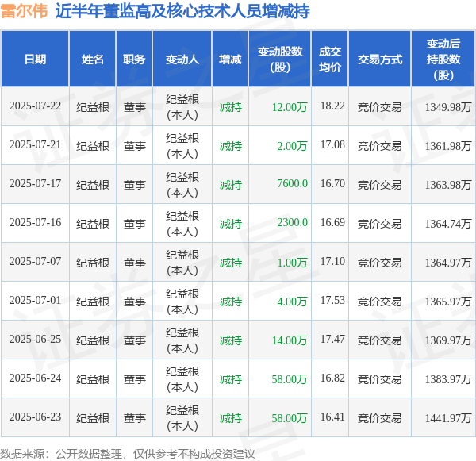Click the 日期 column header
Image resolution: width=476 pixels, height=461 pixels.
(x=35, y=60)
